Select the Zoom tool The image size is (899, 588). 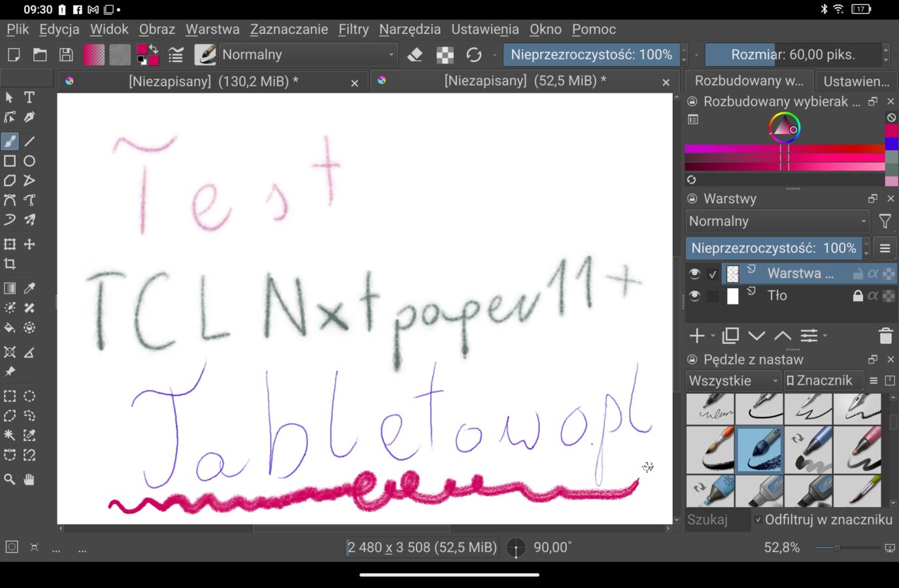[x=10, y=480]
